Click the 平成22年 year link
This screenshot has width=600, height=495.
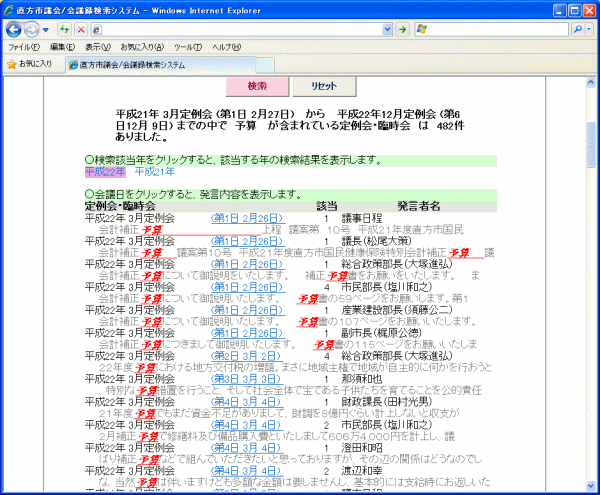click(105, 172)
